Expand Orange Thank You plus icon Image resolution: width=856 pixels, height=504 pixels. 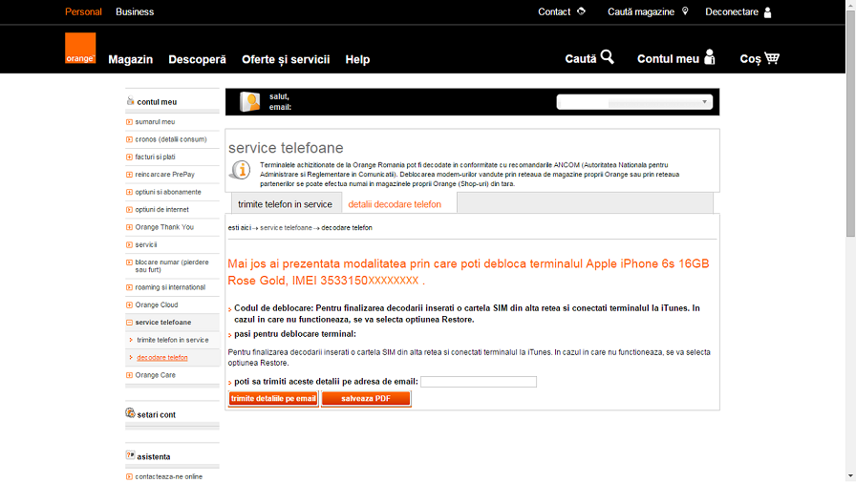[129, 227]
